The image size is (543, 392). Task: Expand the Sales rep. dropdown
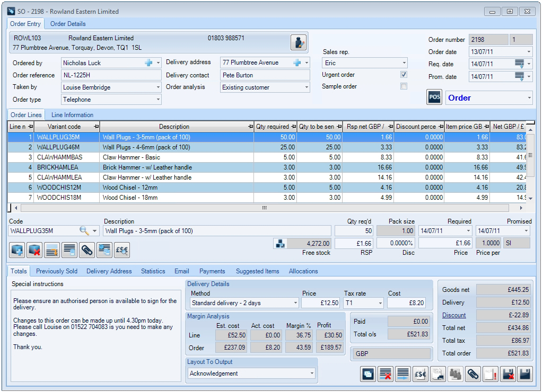pyautogui.click(x=404, y=63)
